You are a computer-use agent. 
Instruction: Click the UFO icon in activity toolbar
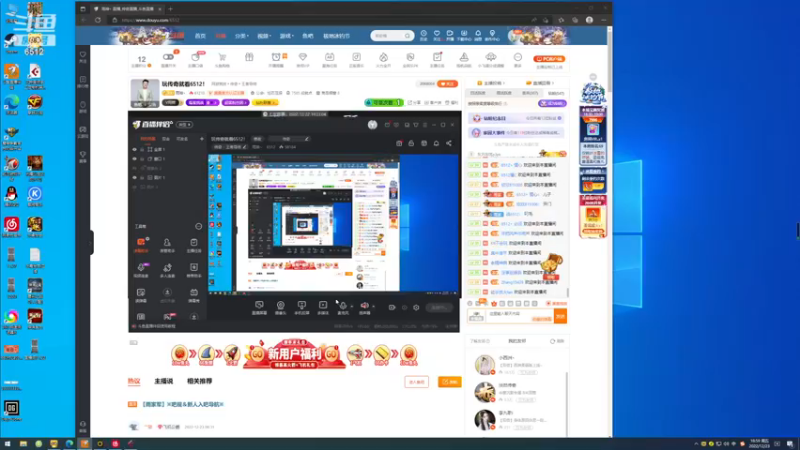(x=490, y=57)
